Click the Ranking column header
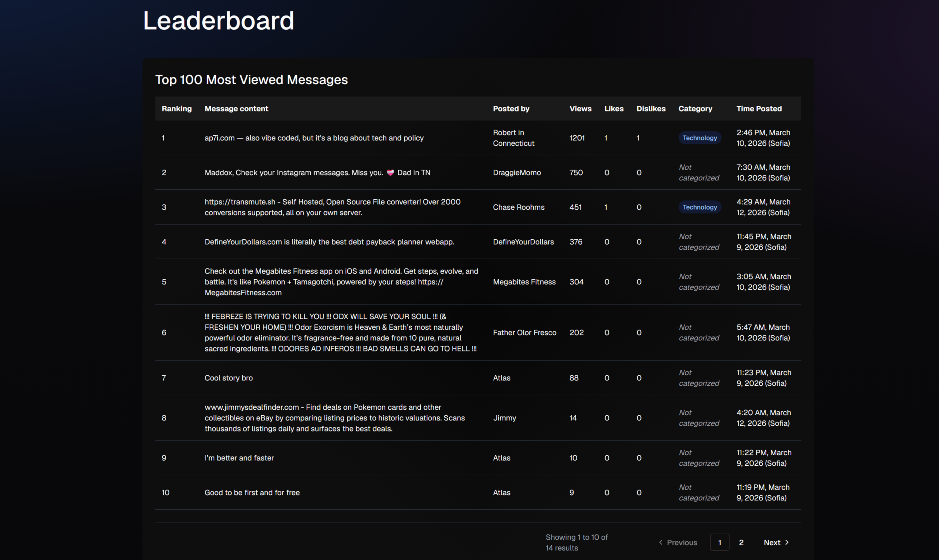Viewport: 939px width, 560px height. tap(176, 108)
